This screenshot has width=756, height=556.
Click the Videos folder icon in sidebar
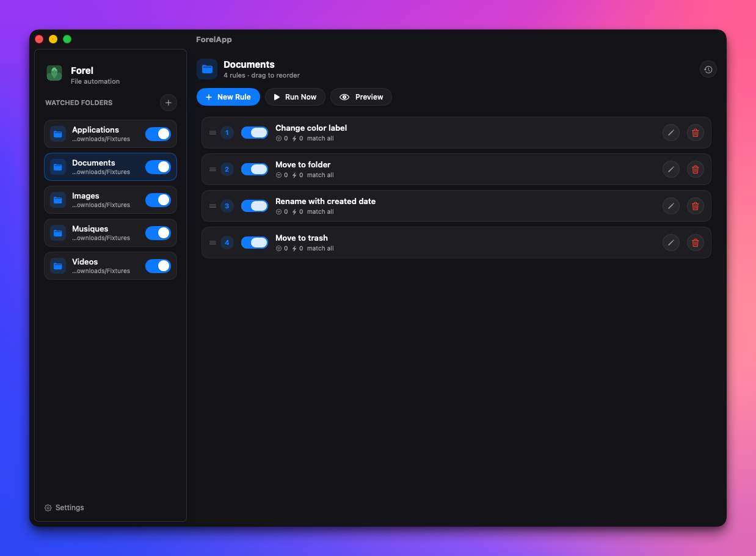tap(58, 266)
